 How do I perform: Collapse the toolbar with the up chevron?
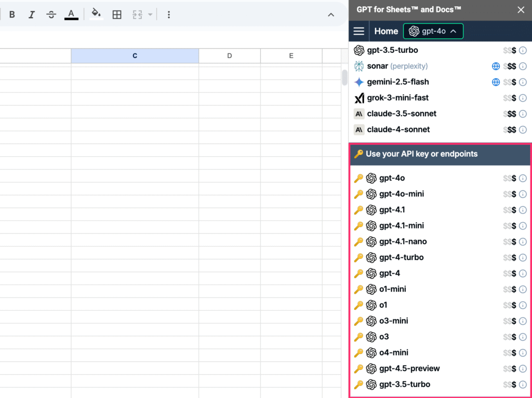pyautogui.click(x=331, y=15)
